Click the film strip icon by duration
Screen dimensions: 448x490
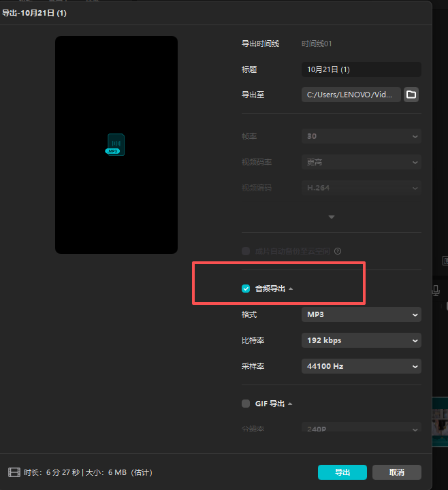tap(14, 472)
